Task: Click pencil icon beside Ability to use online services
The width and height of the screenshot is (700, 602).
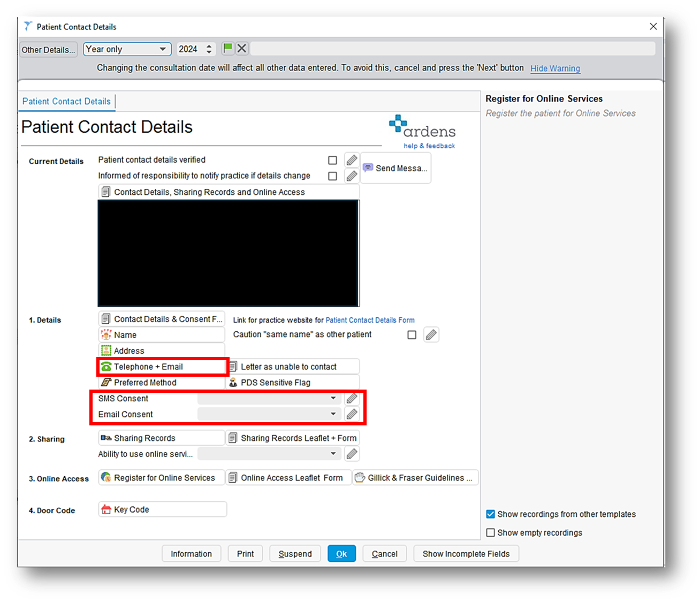Action: [x=352, y=454]
